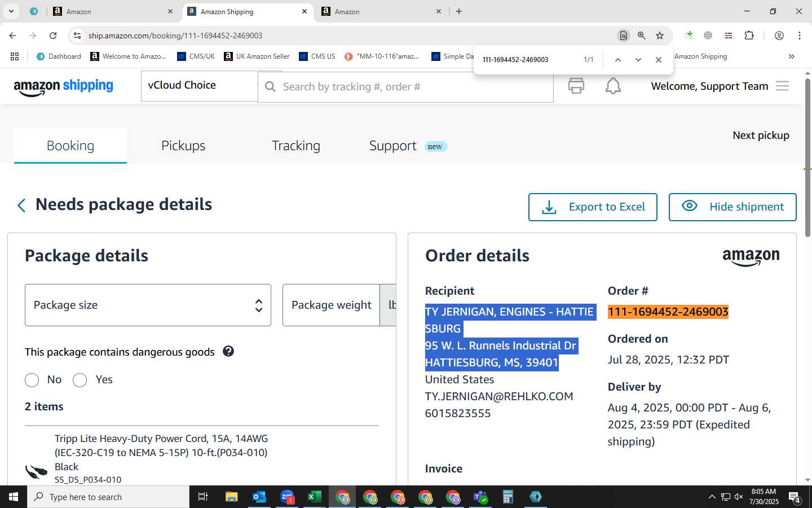Screen dimensions: 812x508
Task: Click the taskbar clock showing 8:05 AM
Action: click(764, 497)
